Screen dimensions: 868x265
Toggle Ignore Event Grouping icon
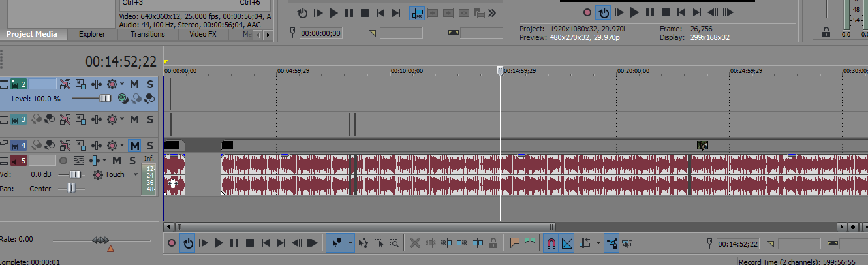click(x=628, y=243)
